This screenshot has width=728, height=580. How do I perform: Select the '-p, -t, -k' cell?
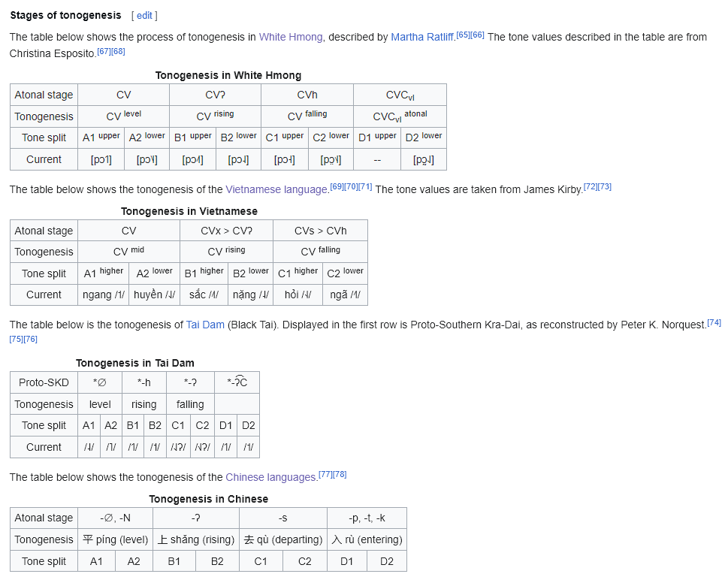[367, 518]
